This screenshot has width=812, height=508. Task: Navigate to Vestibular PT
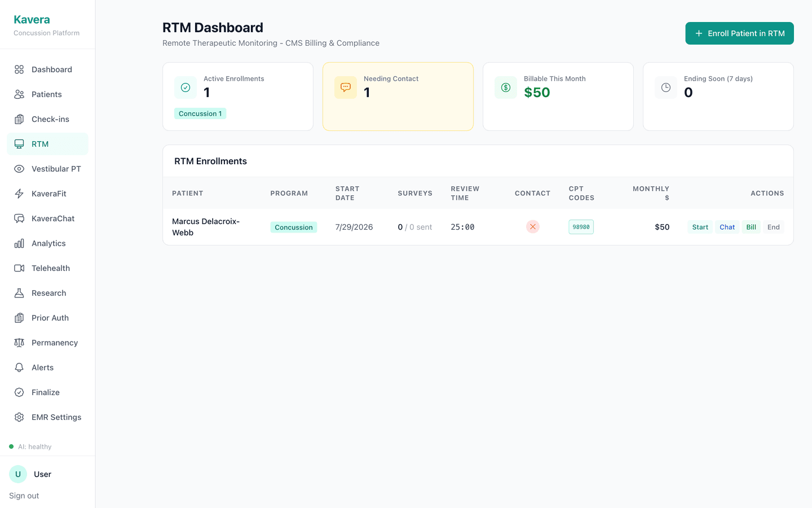(47, 169)
